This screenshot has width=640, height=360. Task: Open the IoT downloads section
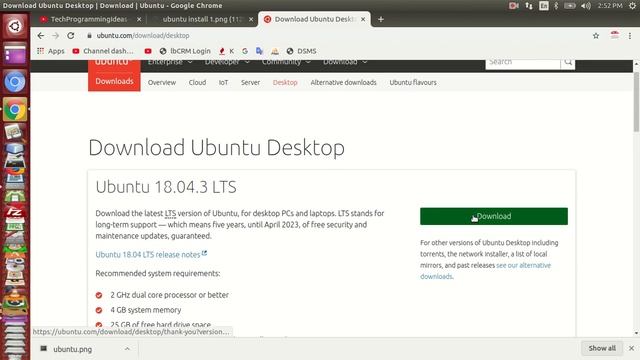[x=223, y=82]
